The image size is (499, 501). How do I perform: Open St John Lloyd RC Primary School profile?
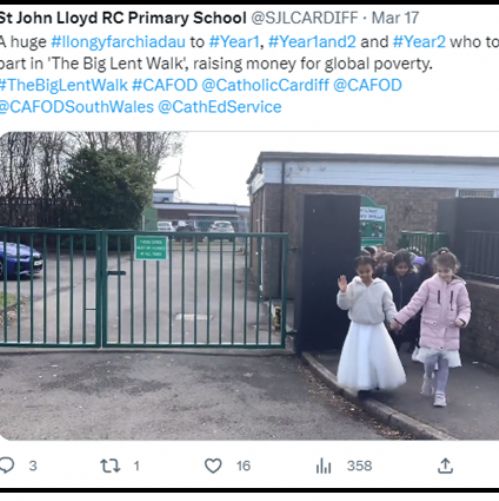[x=123, y=18]
